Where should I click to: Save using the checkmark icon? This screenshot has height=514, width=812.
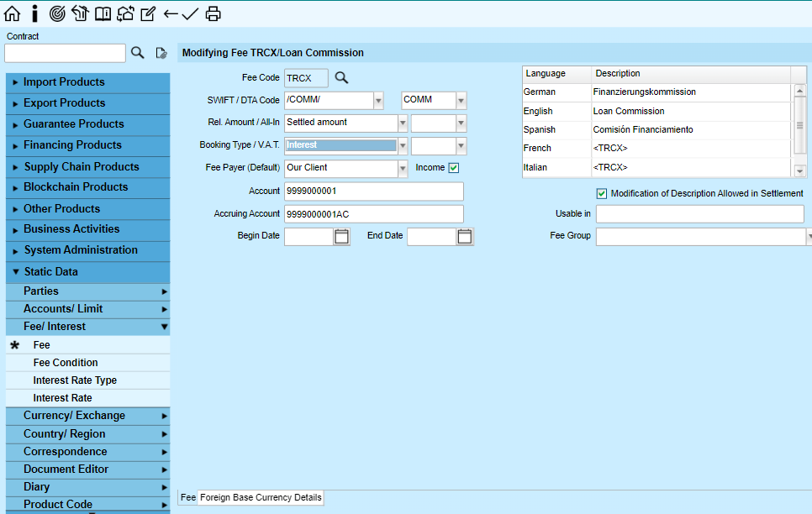191,13
